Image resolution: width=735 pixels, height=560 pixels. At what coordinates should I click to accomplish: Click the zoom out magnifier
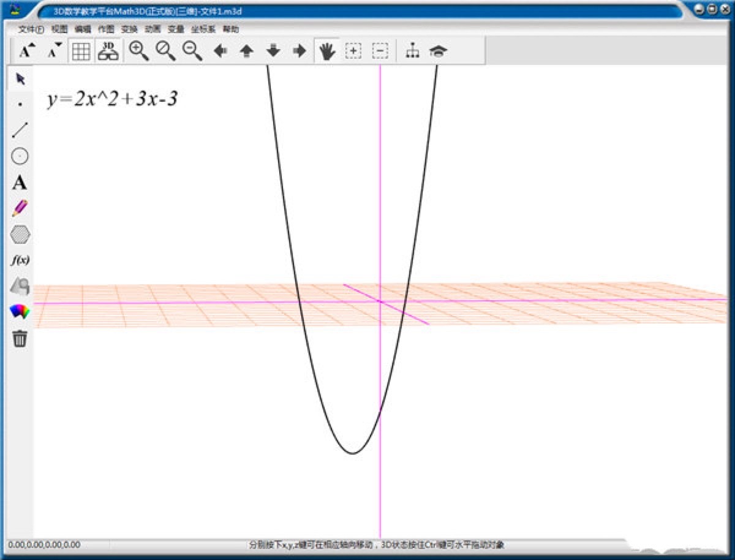(192, 51)
